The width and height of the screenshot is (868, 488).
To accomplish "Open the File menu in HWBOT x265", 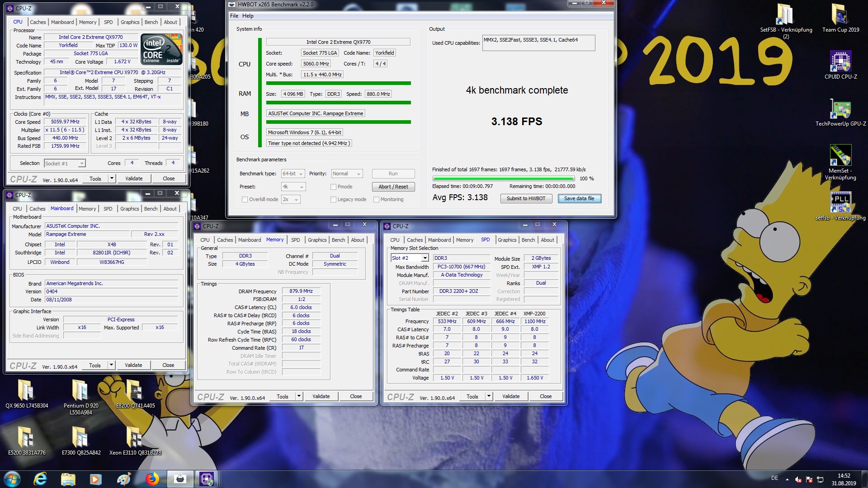I will [x=234, y=16].
